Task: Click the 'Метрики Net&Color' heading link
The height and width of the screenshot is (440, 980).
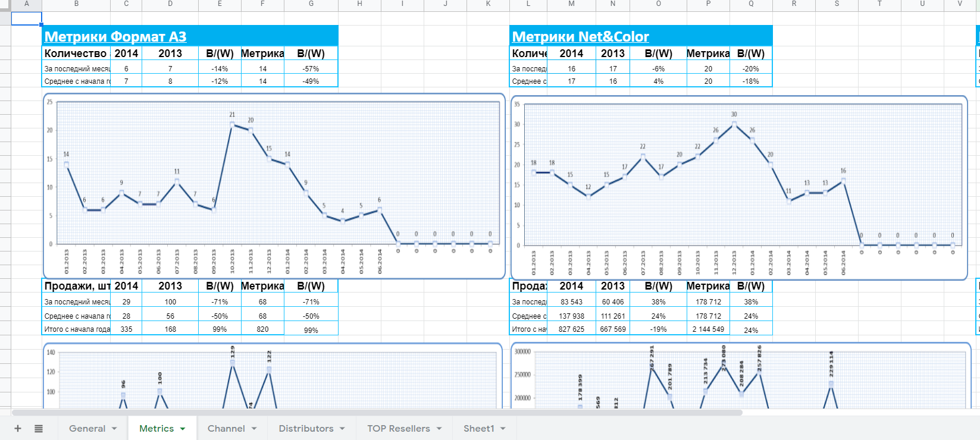Action: (x=580, y=37)
